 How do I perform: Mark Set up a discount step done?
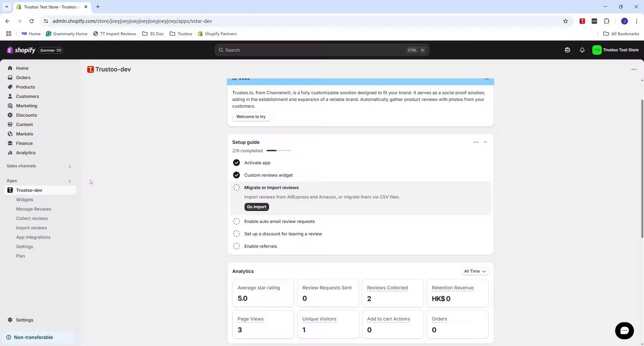click(x=236, y=234)
